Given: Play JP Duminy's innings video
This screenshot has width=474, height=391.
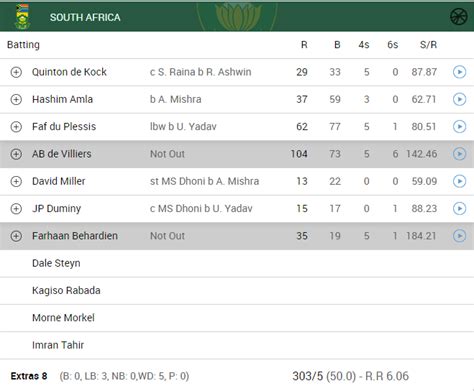Looking at the screenshot, I should click(459, 209).
